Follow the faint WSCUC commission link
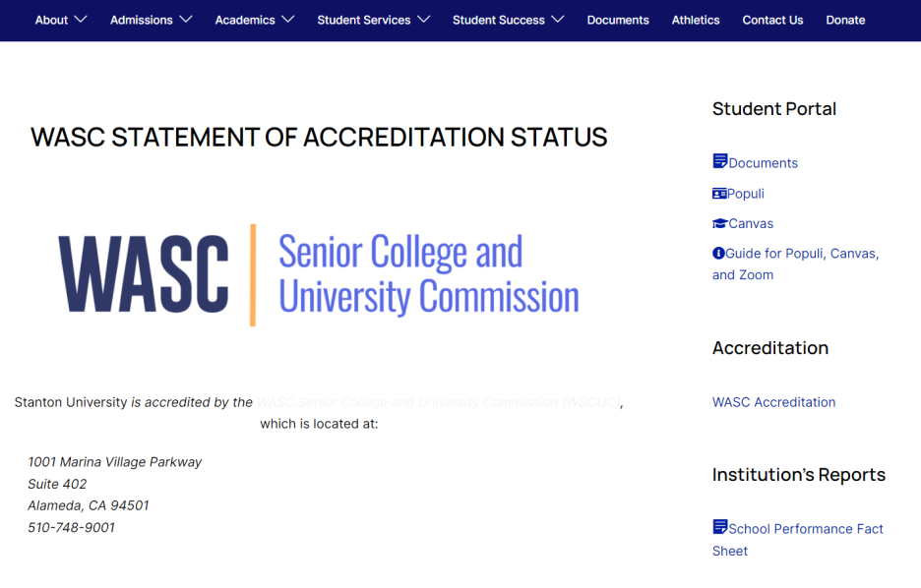The height and width of the screenshot is (588, 921). [x=439, y=402]
